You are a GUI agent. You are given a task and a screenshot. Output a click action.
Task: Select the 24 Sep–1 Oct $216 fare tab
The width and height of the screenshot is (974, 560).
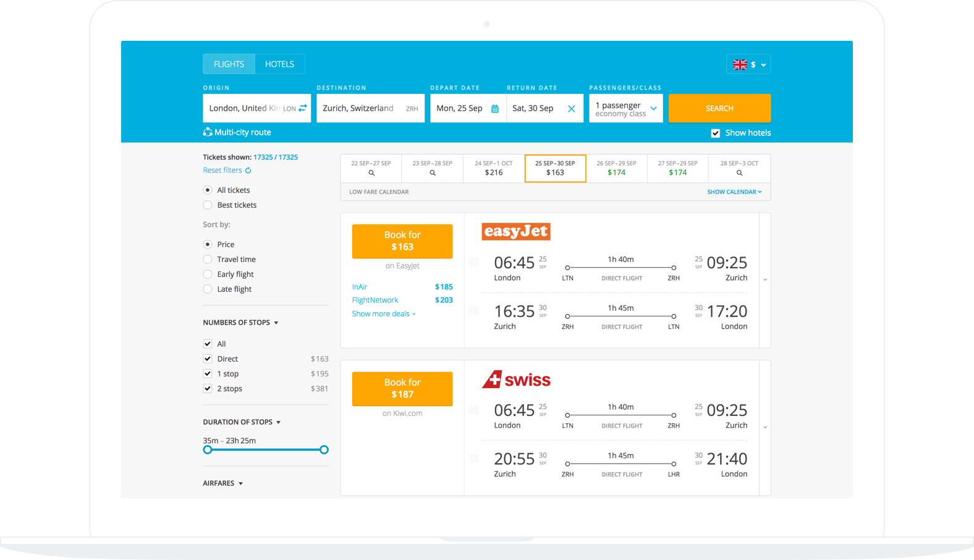[x=493, y=168]
